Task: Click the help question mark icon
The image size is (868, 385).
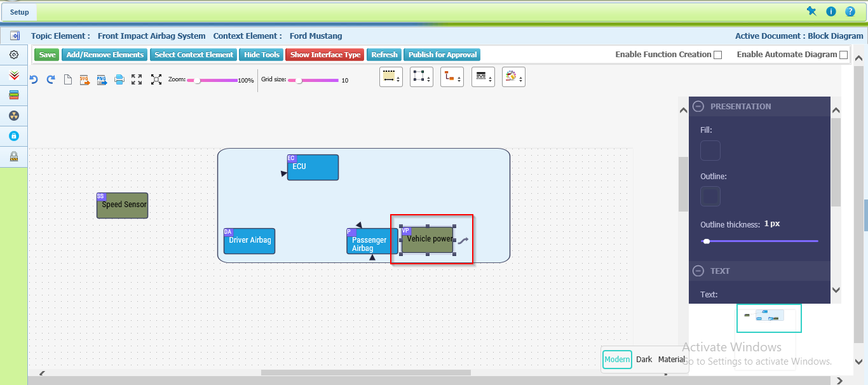Action: pyautogui.click(x=850, y=11)
